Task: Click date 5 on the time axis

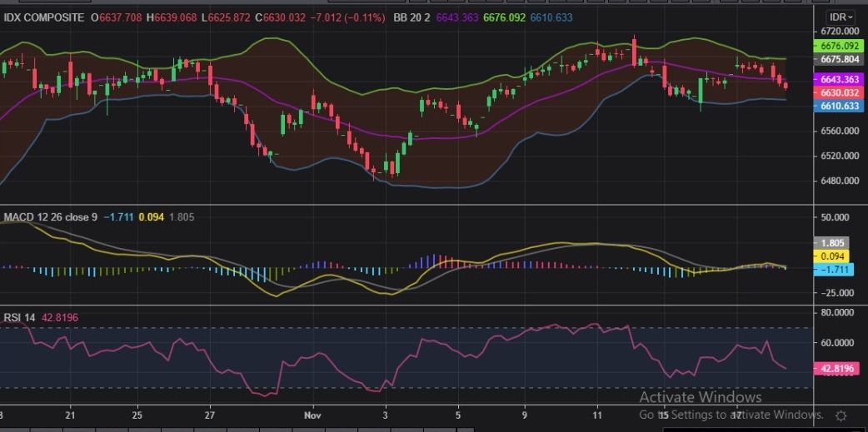Action: tap(458, 415)
